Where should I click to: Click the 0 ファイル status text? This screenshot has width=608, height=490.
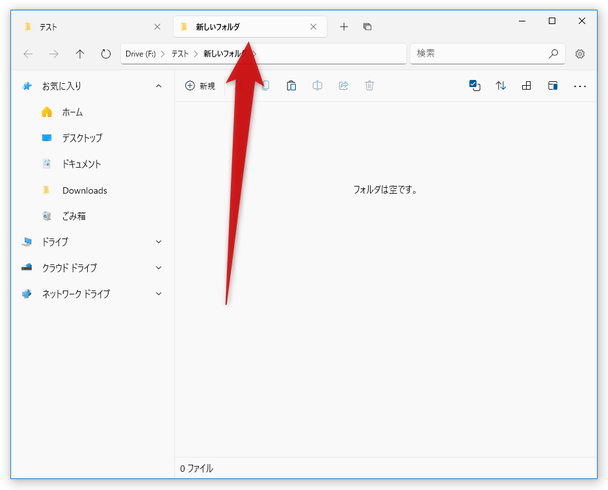(x=196, y=468)
